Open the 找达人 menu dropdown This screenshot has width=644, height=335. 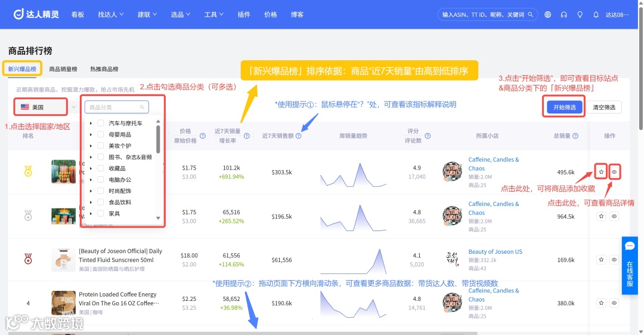(110, 14)
